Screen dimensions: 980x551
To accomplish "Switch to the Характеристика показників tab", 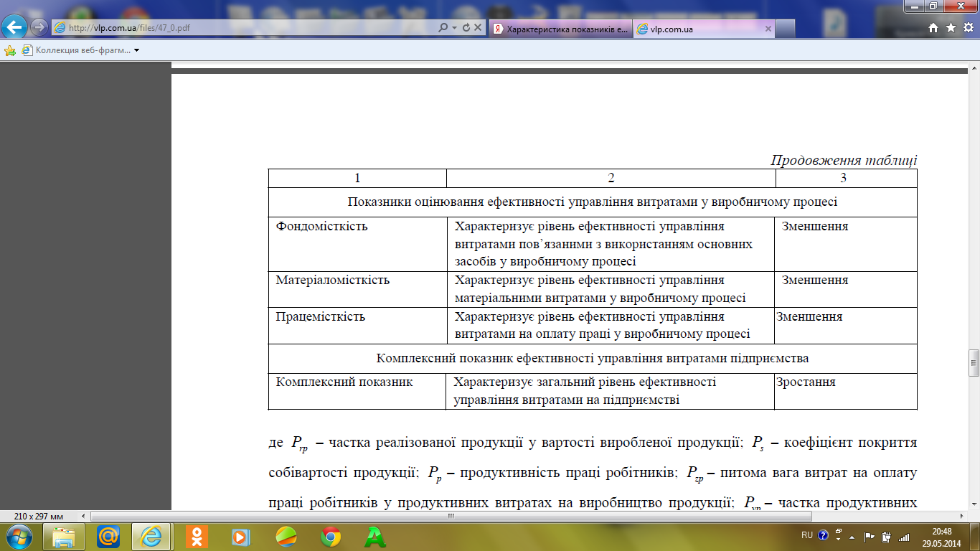I will [561, 29].
